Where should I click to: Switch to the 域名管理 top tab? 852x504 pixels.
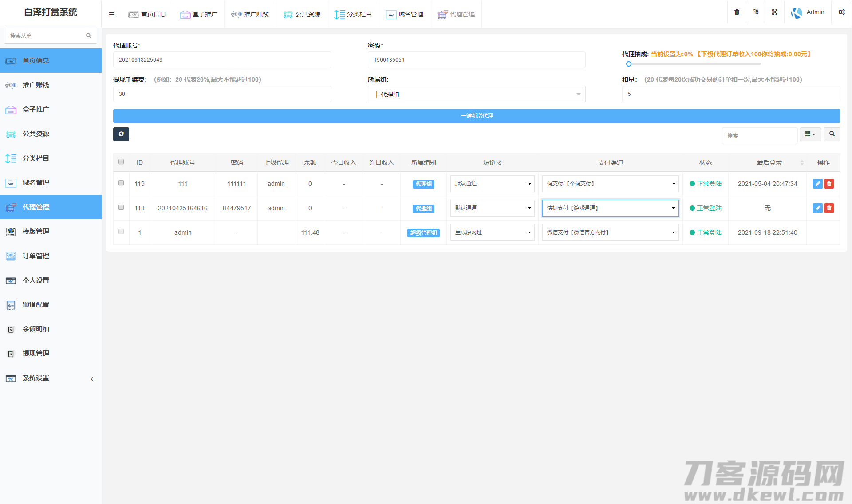tap(405, 14)
